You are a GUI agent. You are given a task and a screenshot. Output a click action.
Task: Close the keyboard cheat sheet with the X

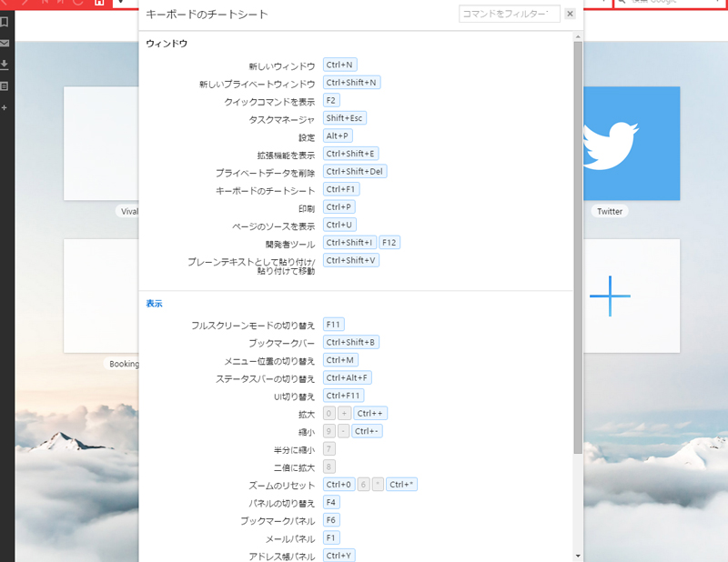(571, 14)
